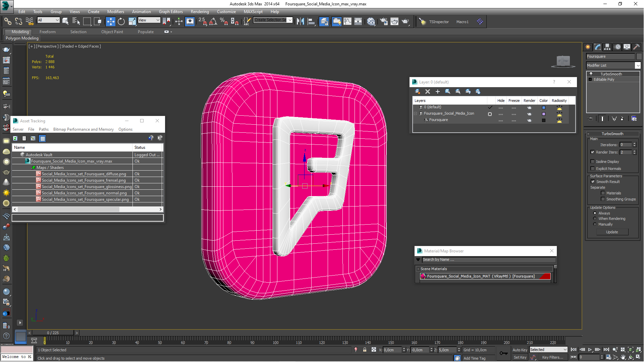The height and width of the screenshot is (362, 644).
Task: Toggle TurboSmooth modifier lightbulb visibility
Action: click(x=591, y=74)
